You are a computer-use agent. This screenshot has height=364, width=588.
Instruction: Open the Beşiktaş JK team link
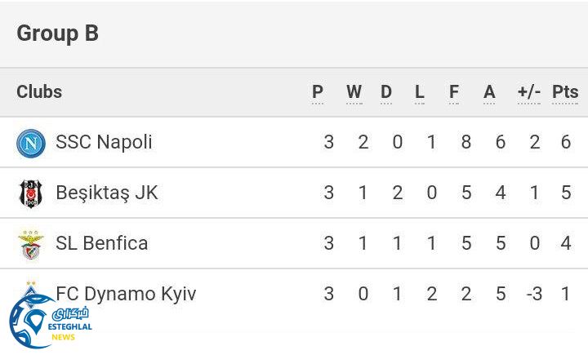click(107, 193)
